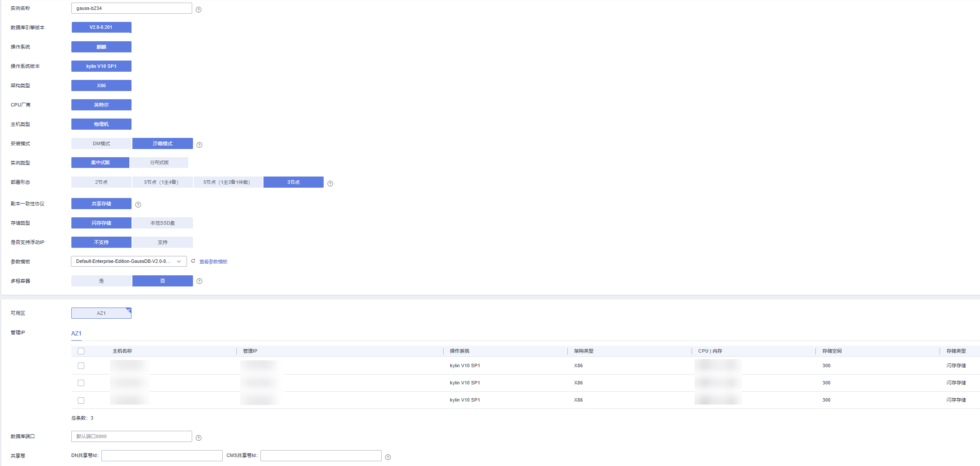Image resolution: width=980 pixels, height=466 pixels.
Task: Click help icon next to instance name field
Action: (199, 9)
